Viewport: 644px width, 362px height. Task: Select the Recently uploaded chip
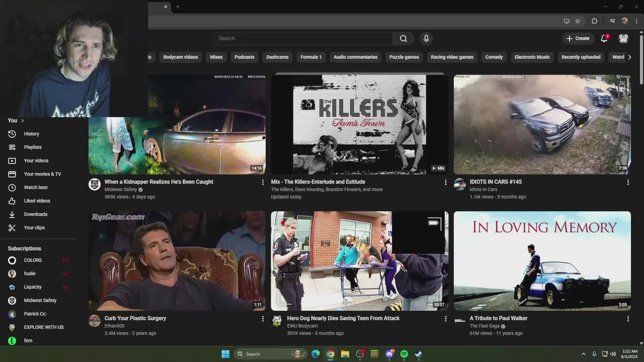(581, 57)
